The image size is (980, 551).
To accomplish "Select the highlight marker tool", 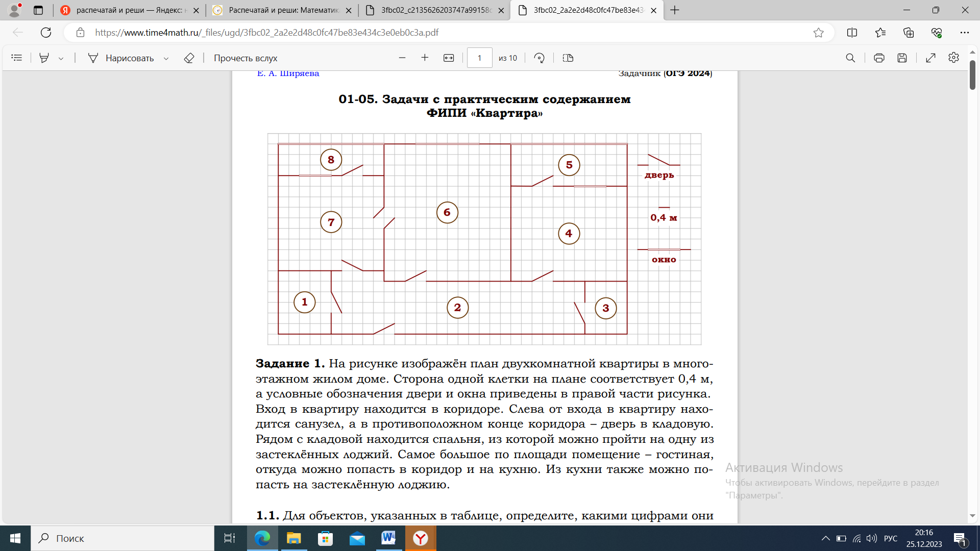I will click(44, 58).
